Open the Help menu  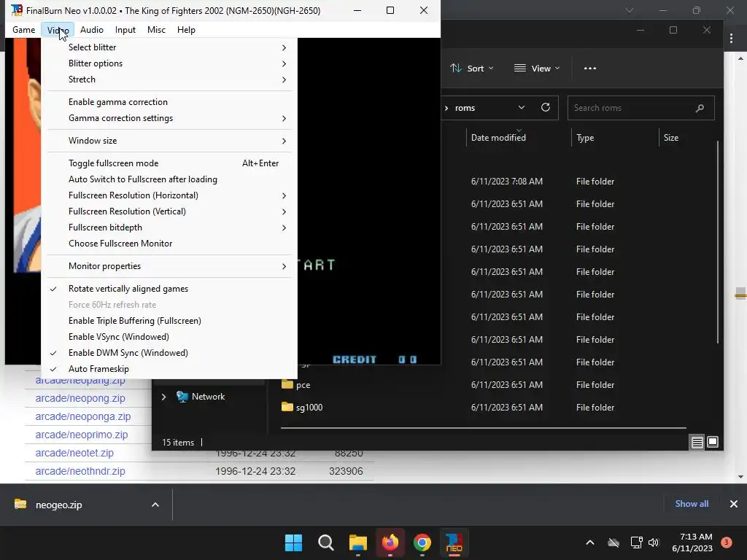(186, 29)
